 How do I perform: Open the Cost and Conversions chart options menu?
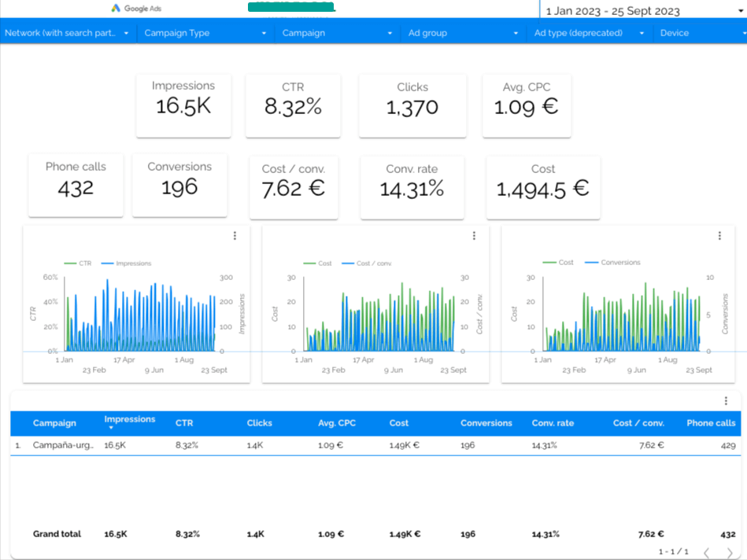(x=720, y=236)
